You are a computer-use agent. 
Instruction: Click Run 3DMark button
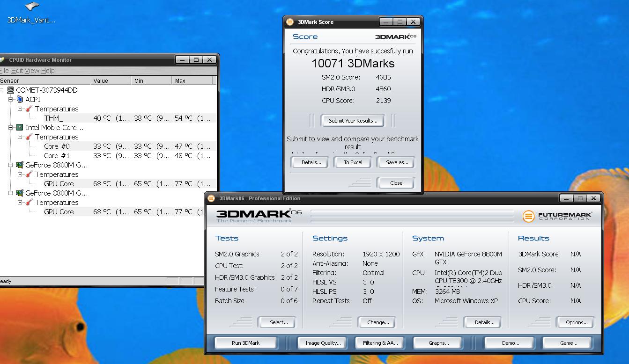coord(245,343)
